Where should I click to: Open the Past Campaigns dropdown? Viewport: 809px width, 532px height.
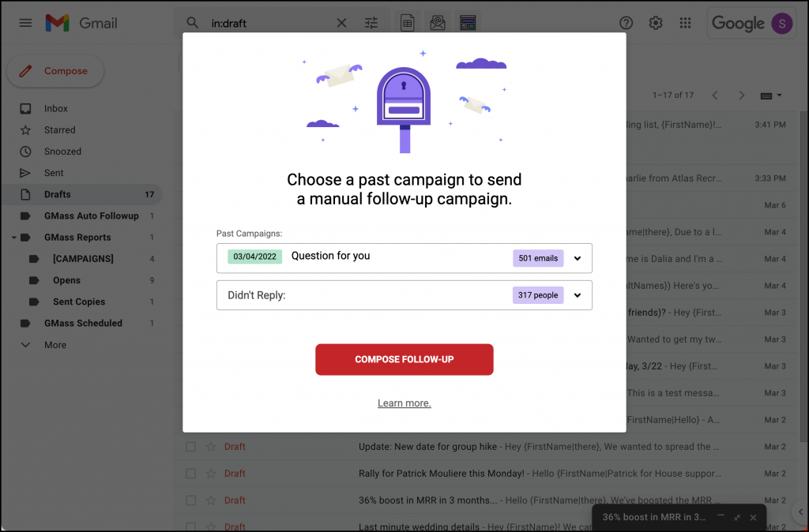coord(577,257)
